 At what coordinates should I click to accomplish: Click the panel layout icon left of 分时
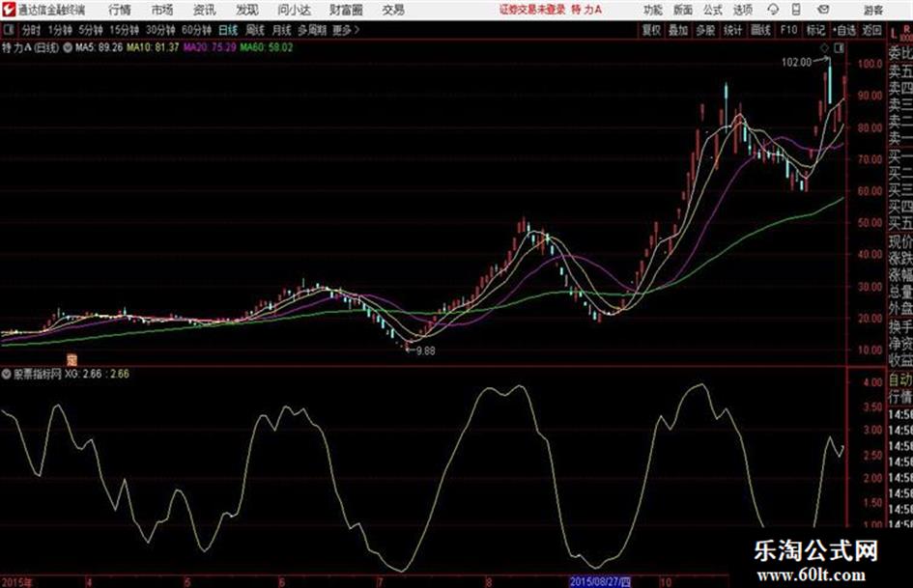point(8,30)
